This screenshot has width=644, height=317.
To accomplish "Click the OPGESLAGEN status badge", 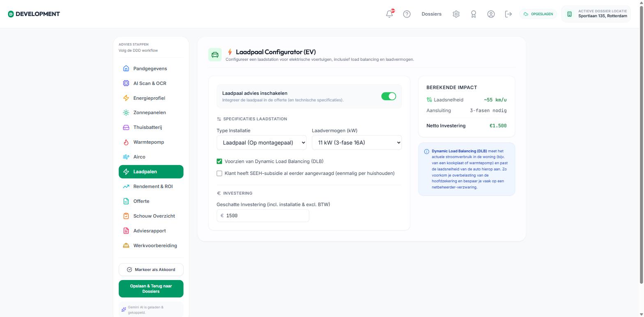I will (x=538, y=14).
